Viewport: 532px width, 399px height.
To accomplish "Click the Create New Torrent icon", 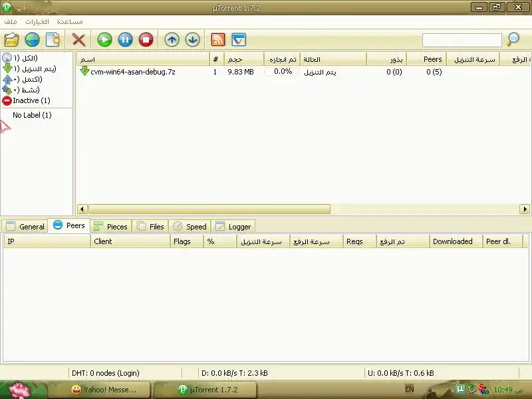I will 53,40.
